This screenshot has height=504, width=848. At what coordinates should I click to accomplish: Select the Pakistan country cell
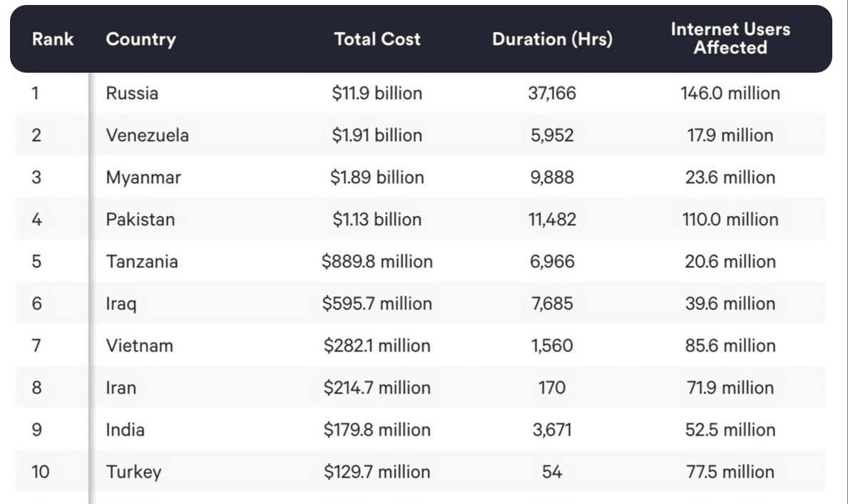141,220
